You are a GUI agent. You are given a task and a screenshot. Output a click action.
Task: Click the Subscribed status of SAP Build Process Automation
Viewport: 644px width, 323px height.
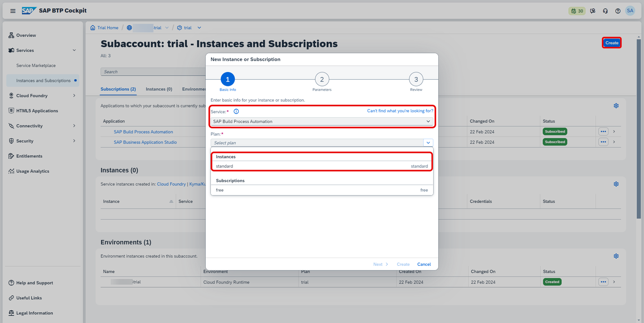tap(555, 132)
